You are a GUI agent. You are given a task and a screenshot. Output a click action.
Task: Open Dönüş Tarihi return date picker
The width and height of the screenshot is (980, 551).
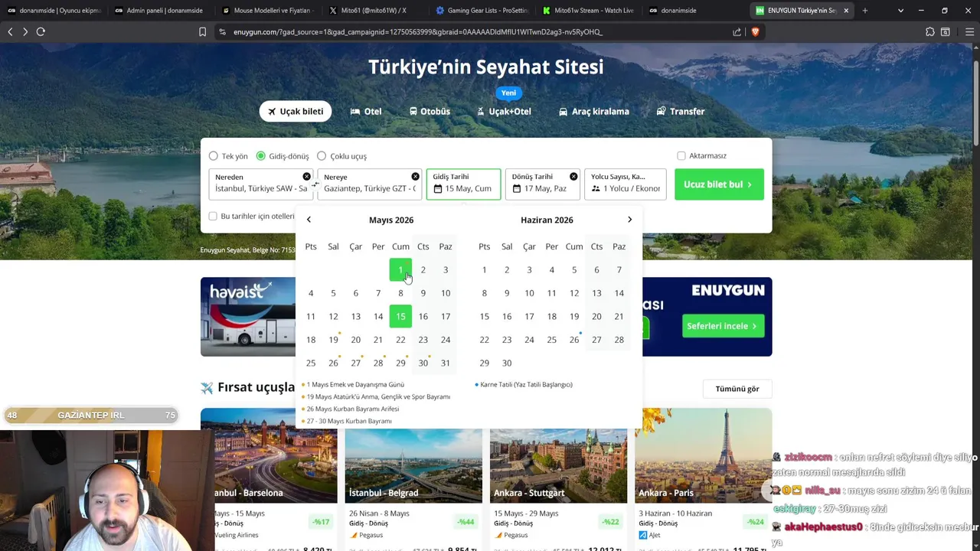(x=542, y=184)
